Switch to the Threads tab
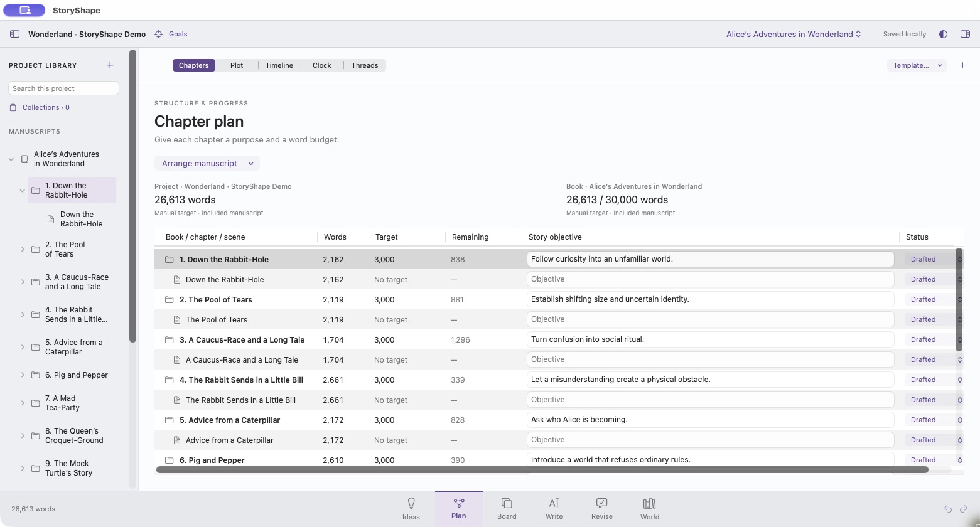Viewport: 980px width, 527px height. 365,65
